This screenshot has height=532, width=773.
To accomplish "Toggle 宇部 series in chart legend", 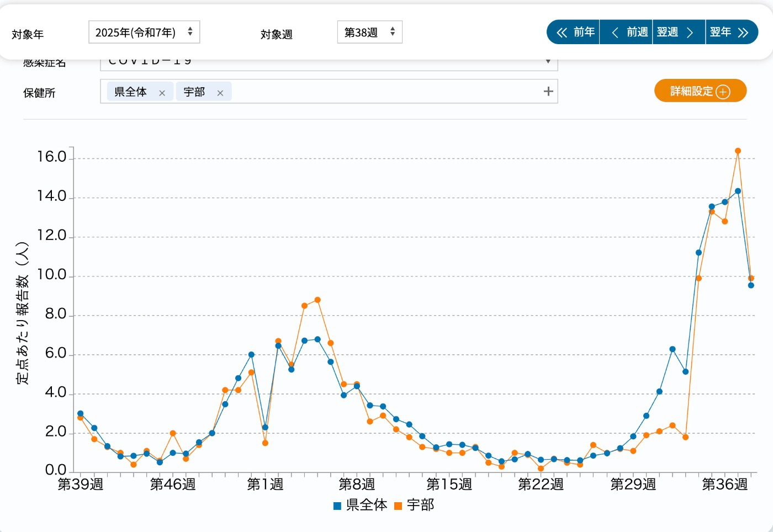I will (x=420, y=505).
